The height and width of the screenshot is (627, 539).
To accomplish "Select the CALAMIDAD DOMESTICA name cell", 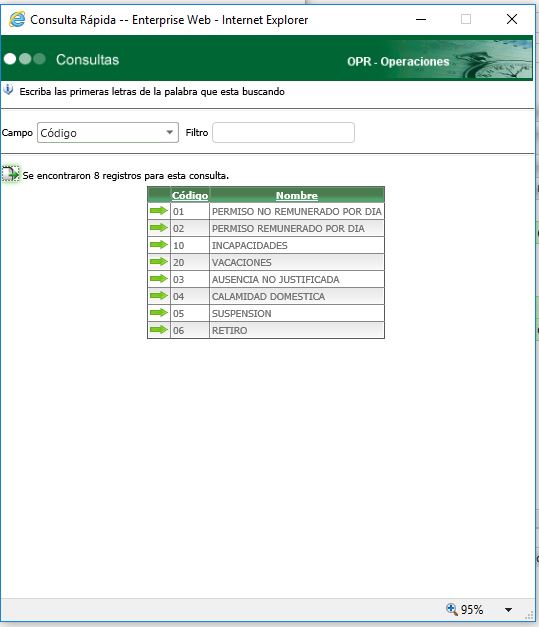I will point(297,296).
